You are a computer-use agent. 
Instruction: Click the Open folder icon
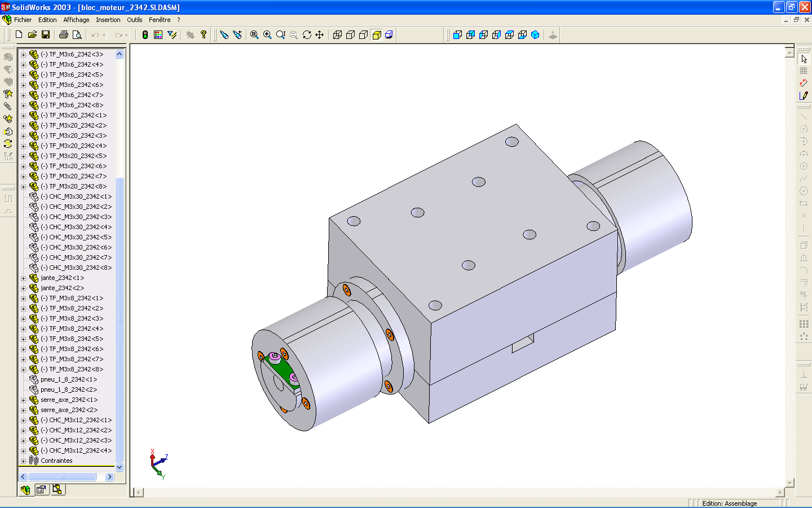click(32, 35)
